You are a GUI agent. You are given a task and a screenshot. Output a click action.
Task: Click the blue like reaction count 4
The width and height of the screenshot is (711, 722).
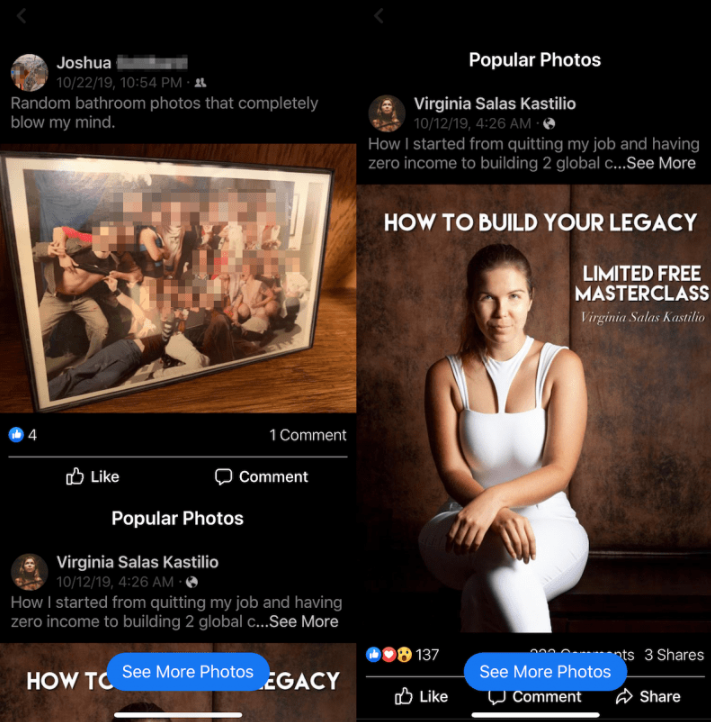(x=23, y=435)
